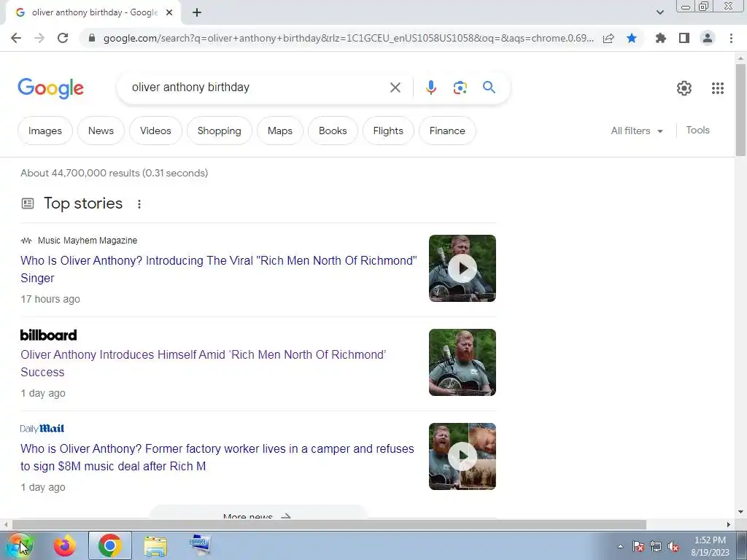Screen dimensions: 747x560
Task: Click results count text
Action: (x=115, y=173)
